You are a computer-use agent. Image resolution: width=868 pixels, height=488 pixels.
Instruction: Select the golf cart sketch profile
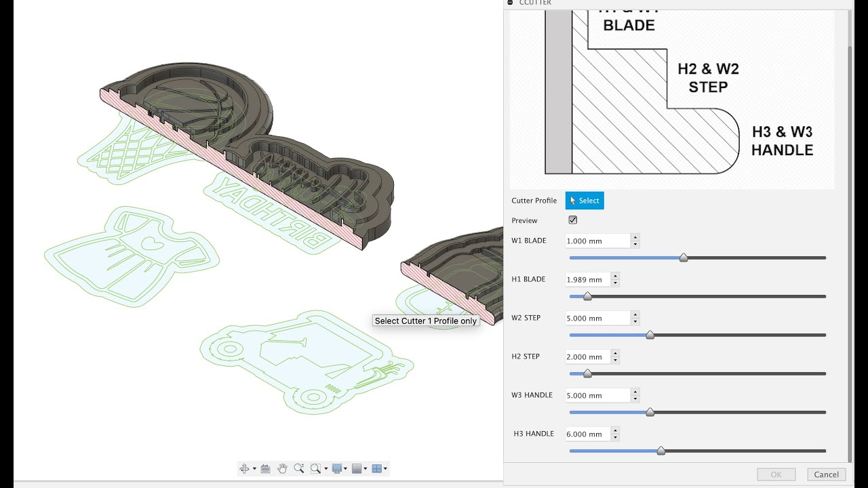(x=307, y=363)
